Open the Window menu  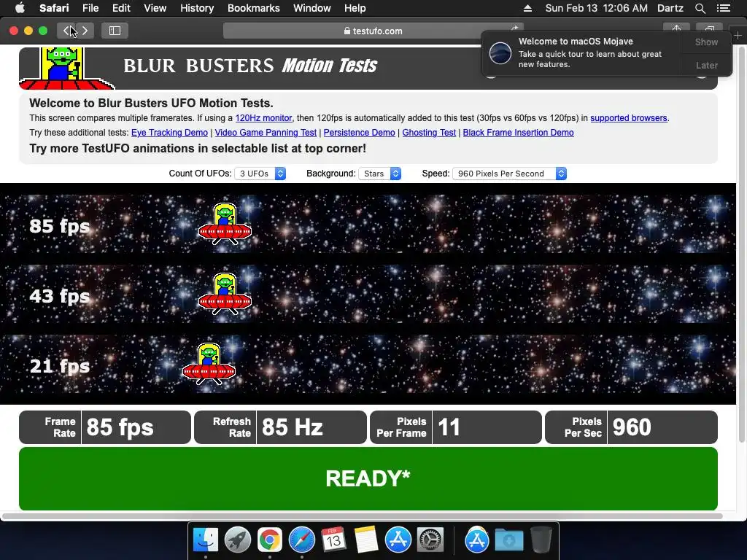[x=311, y=8]
